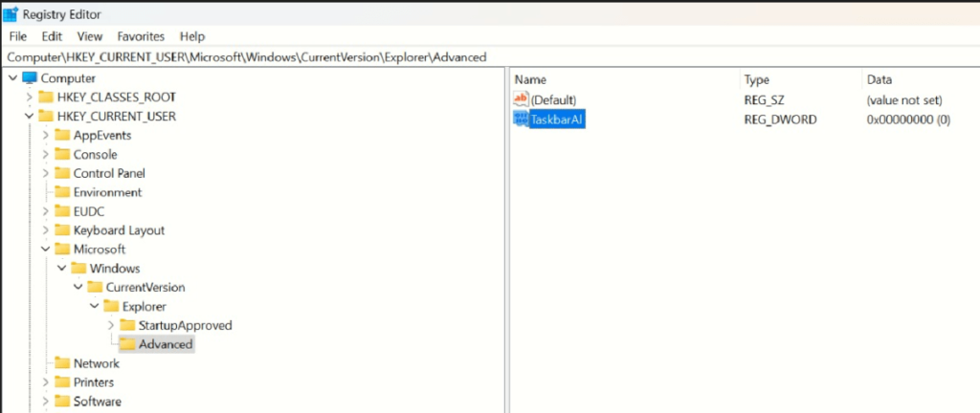Viewport: 980px width, 413px height.
Task: Expand the AppEvents key chevron
Action: [x=45, y=136]
